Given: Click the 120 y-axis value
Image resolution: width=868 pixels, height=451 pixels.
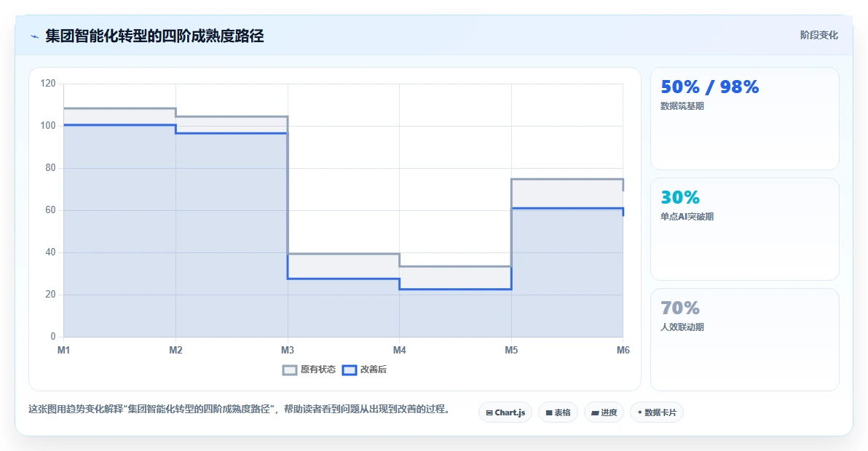Looking at the screenshot, I should [48, 84].
